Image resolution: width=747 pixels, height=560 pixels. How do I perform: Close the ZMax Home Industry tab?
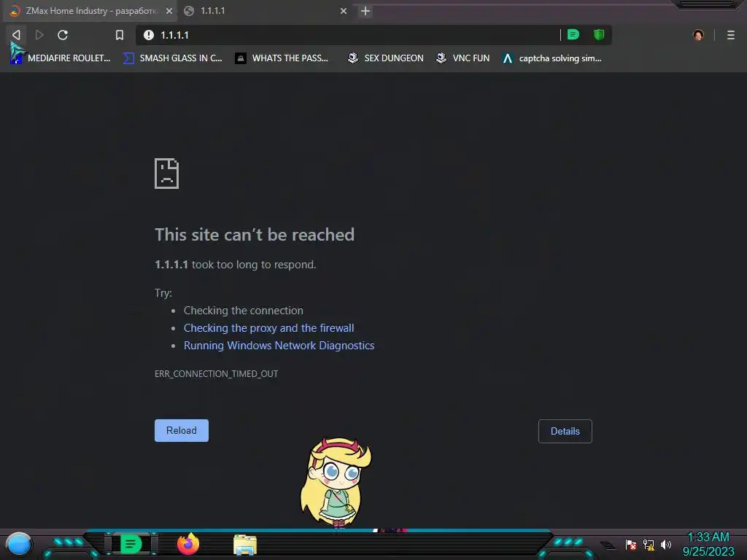pos(169,11)
